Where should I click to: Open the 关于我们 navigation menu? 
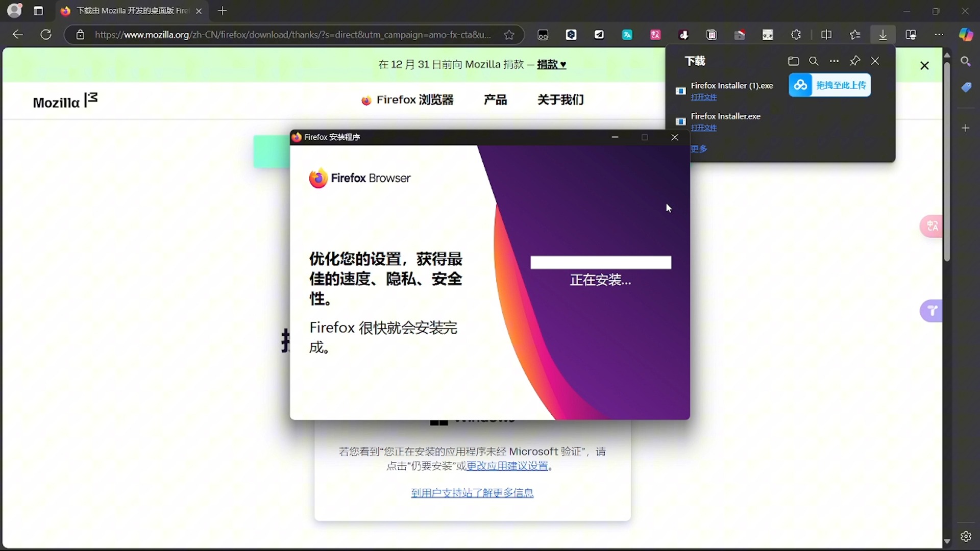pyautogui.click(x=560, y=100)
